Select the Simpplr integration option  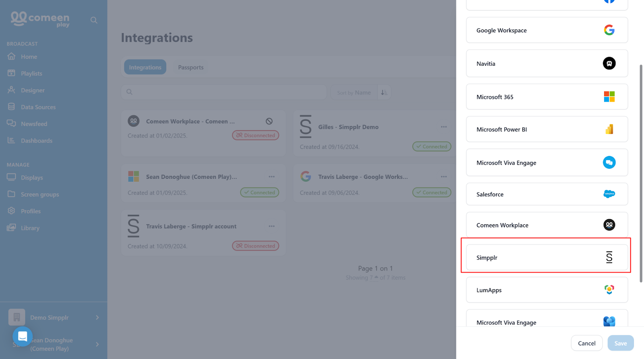point(547,257)
